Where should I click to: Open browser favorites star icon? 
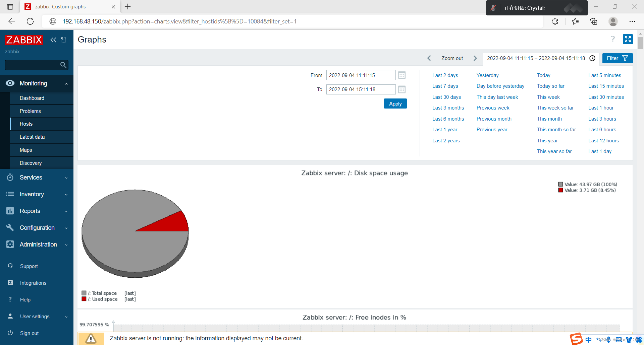tap(575, 21)
